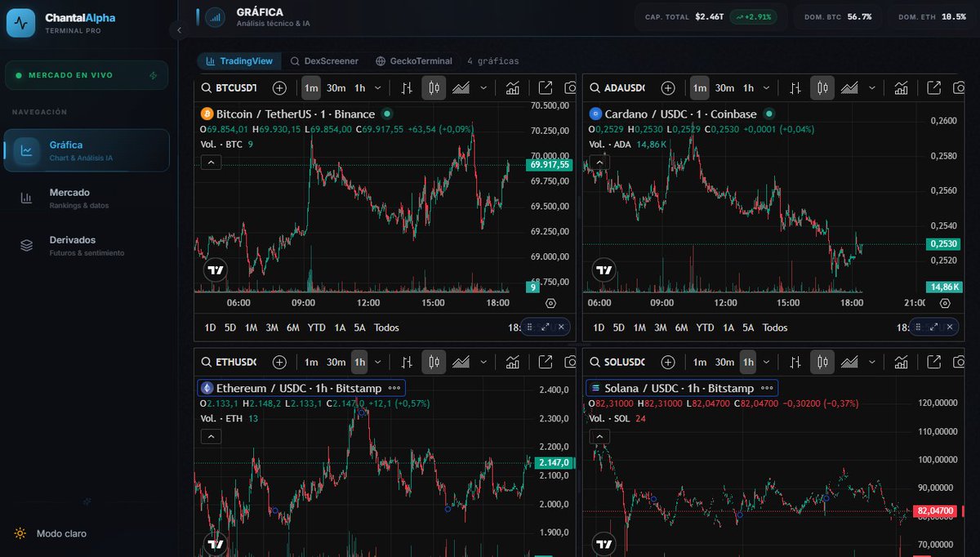
Task: Set ADA chart range to 3M
Action: click(661, 328)
